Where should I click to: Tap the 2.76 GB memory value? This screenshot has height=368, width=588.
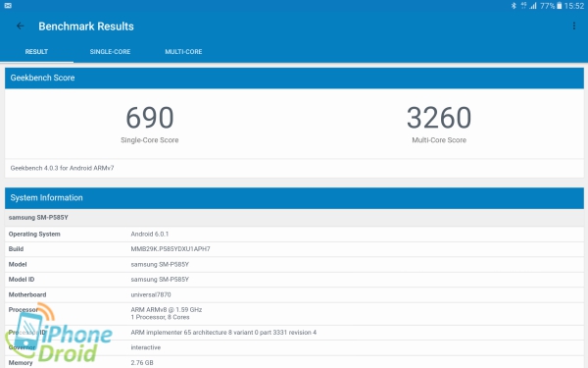tap(142, 363)
